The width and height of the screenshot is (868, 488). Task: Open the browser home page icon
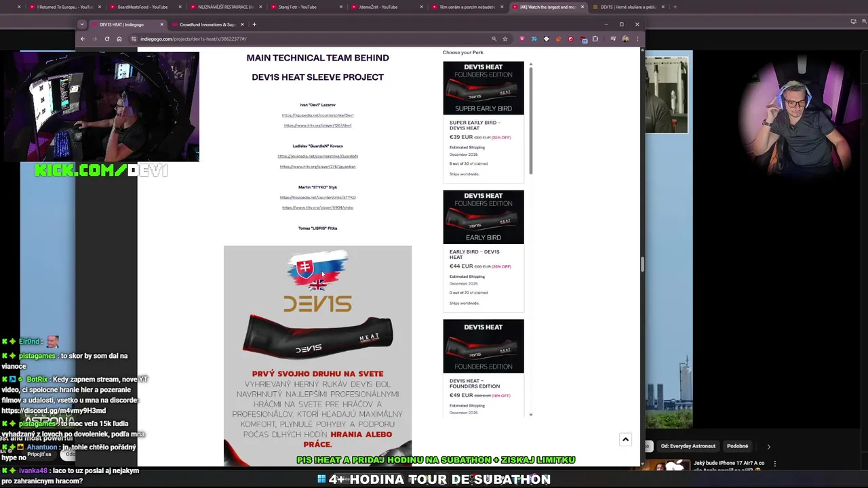[x=119, y=39]
